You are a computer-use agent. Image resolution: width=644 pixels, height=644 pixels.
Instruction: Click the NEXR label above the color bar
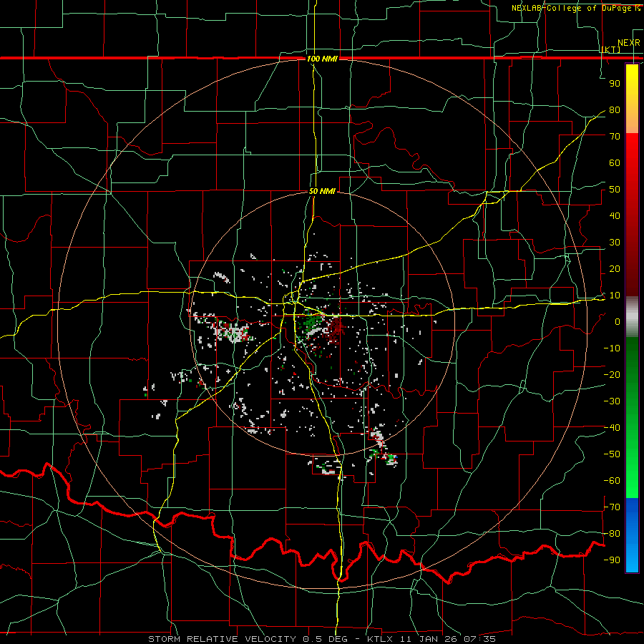tap(629, 43)
